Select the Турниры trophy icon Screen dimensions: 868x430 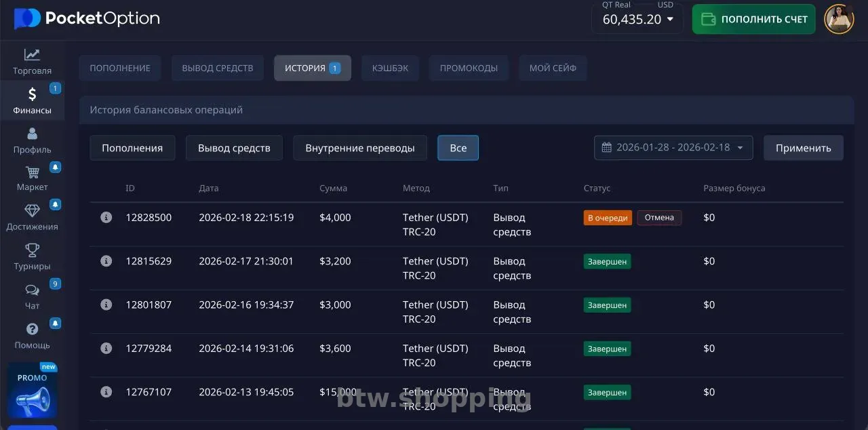pos(32,251)
